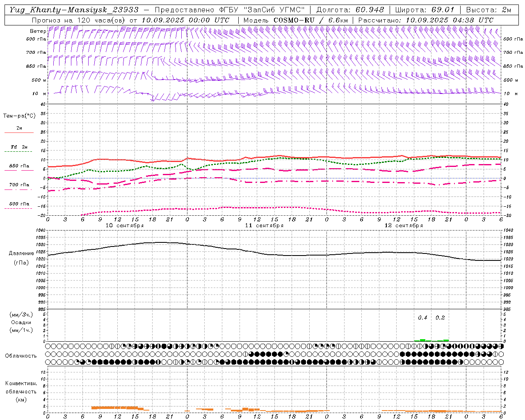The width and height of the screenshot is (525, 420).
Task: Click the 10 сентября date label
Action: 125,226
